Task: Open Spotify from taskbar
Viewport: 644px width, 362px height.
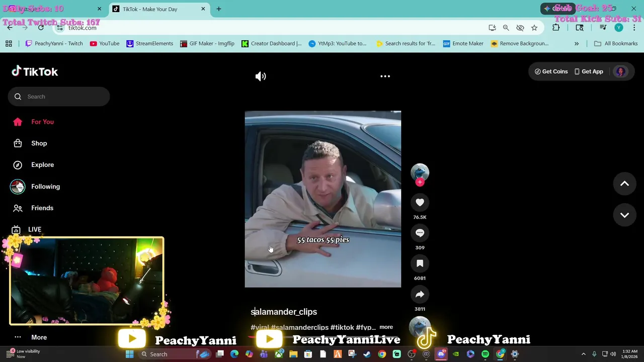Action: point(485,354)
